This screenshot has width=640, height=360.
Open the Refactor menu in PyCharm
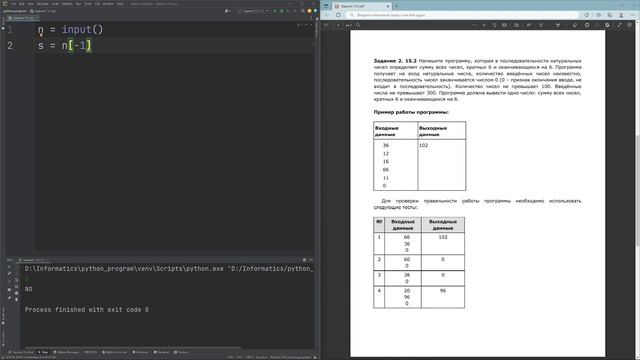[x=67, y=4]
